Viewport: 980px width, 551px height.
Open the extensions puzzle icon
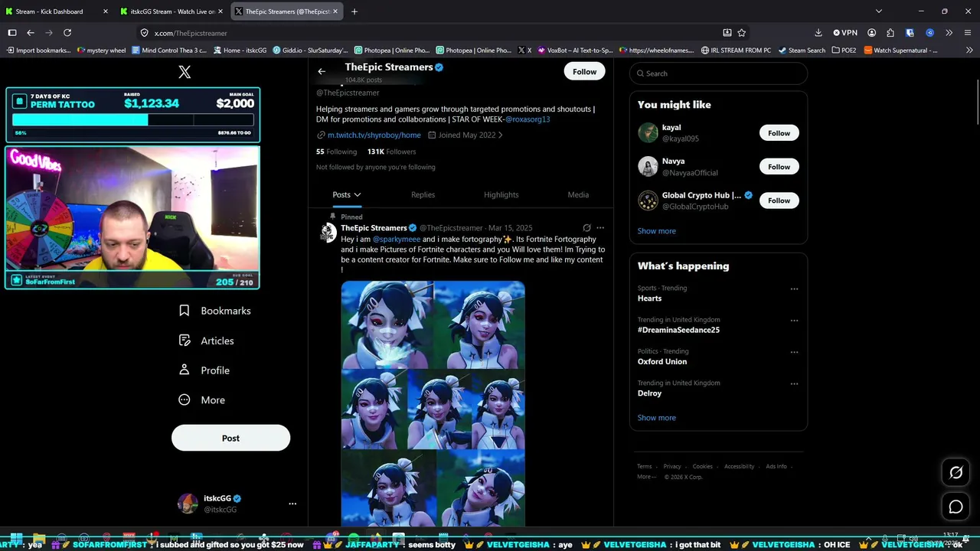[890, 33]
